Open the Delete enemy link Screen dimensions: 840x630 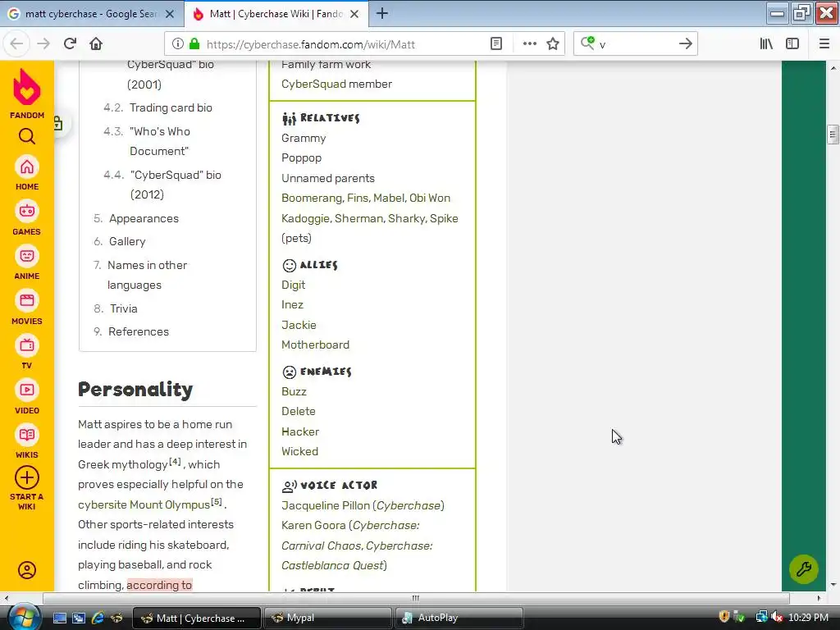point(299,412)
